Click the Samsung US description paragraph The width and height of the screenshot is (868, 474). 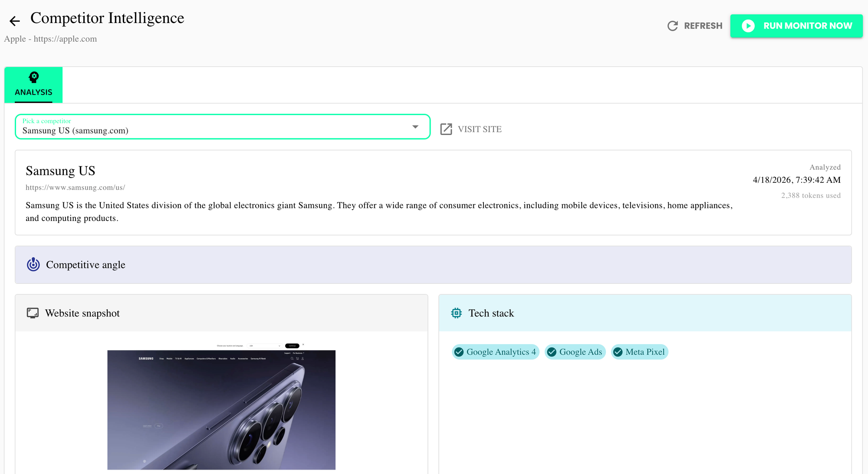tap(379, 212)
